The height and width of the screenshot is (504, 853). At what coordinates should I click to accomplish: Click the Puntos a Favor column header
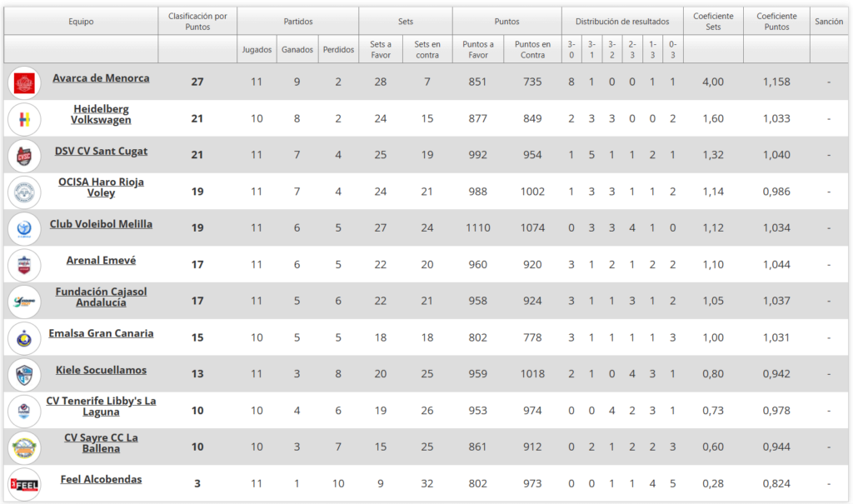point(478,49)
